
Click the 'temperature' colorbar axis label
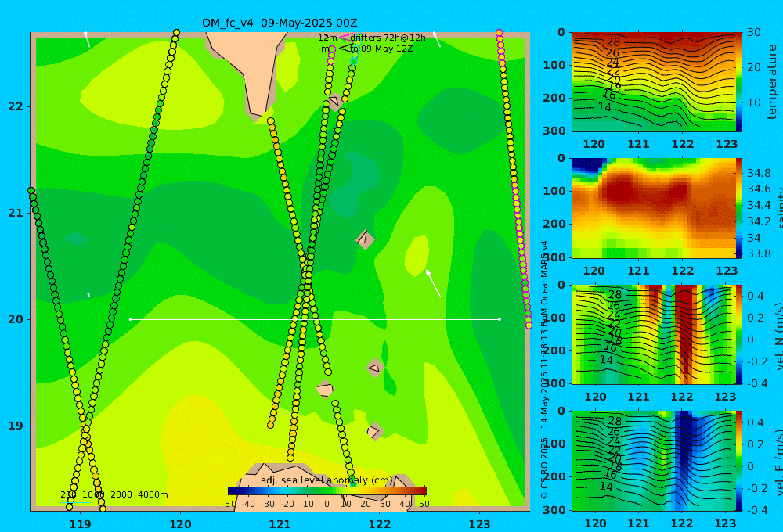coord(772,82)
